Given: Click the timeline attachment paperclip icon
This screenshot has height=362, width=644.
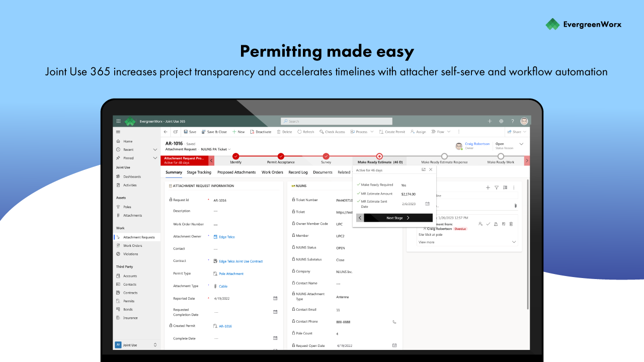Looking at the screenshot, I should coord(515,206).
